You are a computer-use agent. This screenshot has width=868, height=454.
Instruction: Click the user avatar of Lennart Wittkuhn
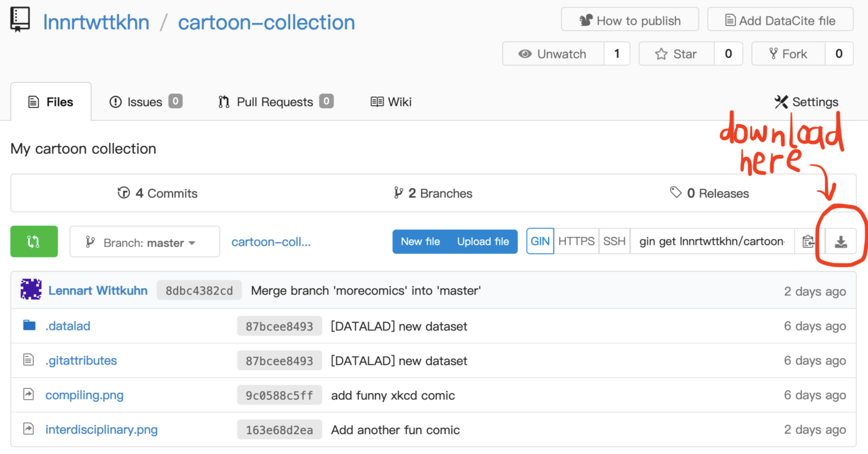tap(31, 290)
